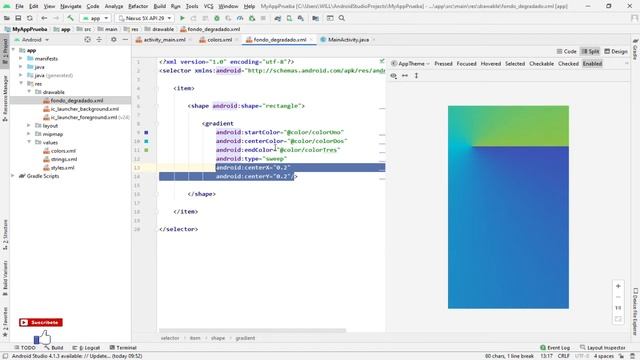Toggle Checkable state in preview
Viewport: 640px width, 360px height.
(541, 64)
